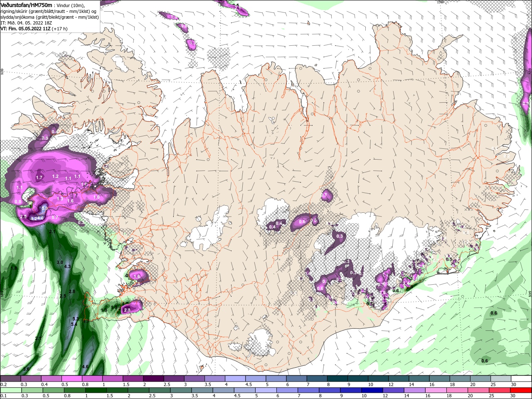This screenshot has width=532, height=399.
Task: Select the bottom-row violet swatch labeled 12
Action: [394, 390]
